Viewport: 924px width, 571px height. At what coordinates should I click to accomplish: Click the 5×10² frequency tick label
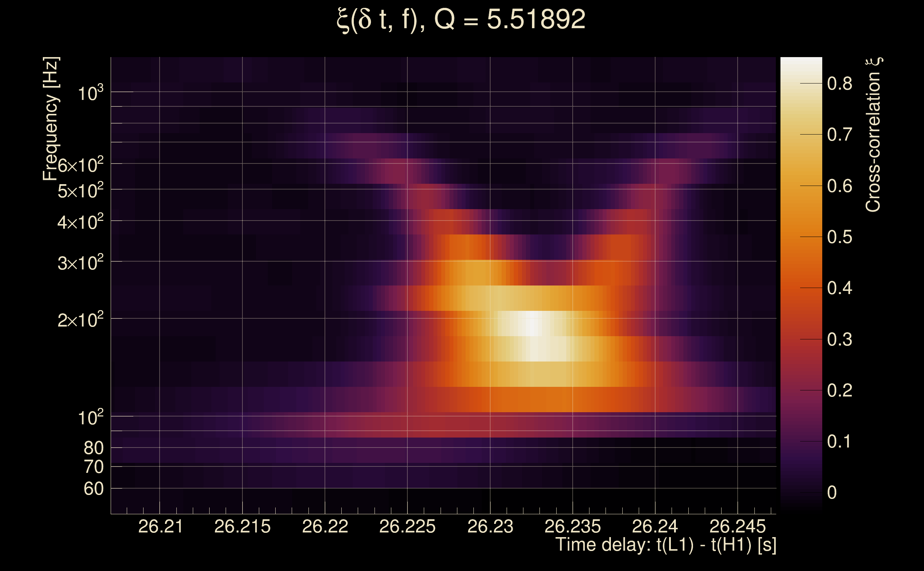point(80,191)
